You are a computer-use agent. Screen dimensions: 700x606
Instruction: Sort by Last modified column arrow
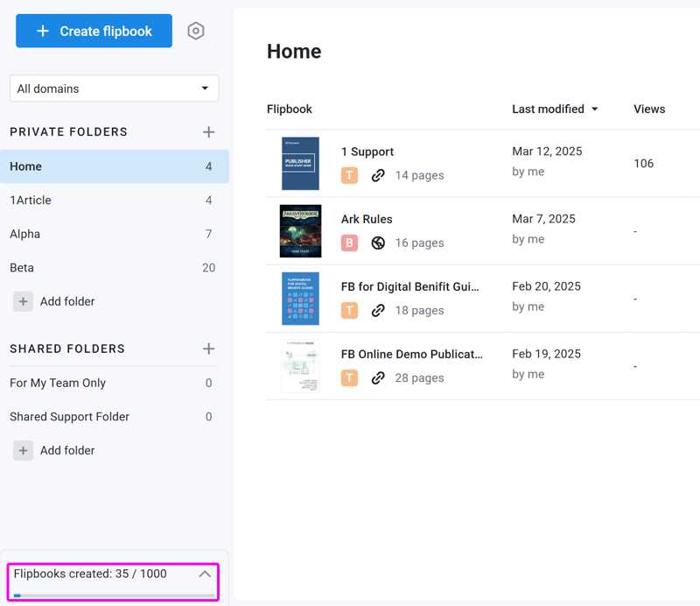[595, 109]
